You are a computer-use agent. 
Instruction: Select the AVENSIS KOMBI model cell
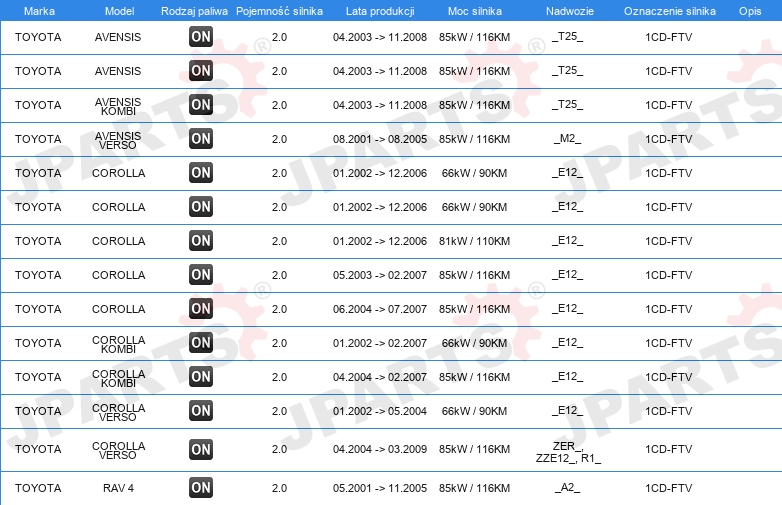pyautogui.click(x=118, y=106)
